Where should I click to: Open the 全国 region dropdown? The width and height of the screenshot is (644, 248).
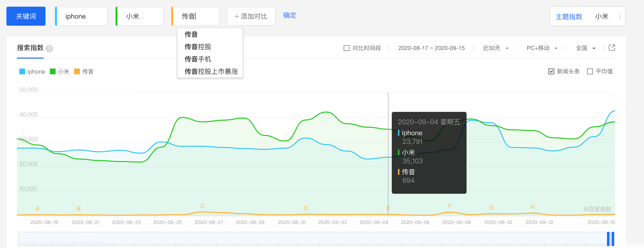585,48
